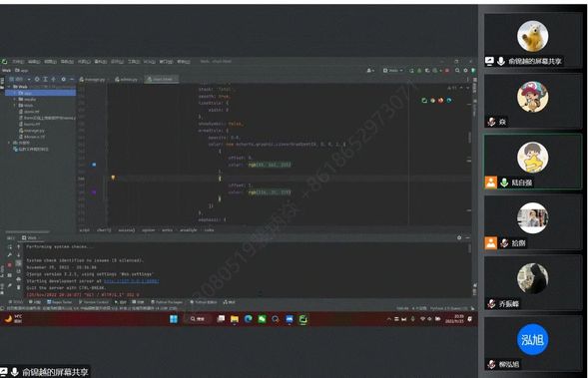Screen dimensions: 588x378
Task: Collapse the Web project root folder
Action: tap(9, 87)
